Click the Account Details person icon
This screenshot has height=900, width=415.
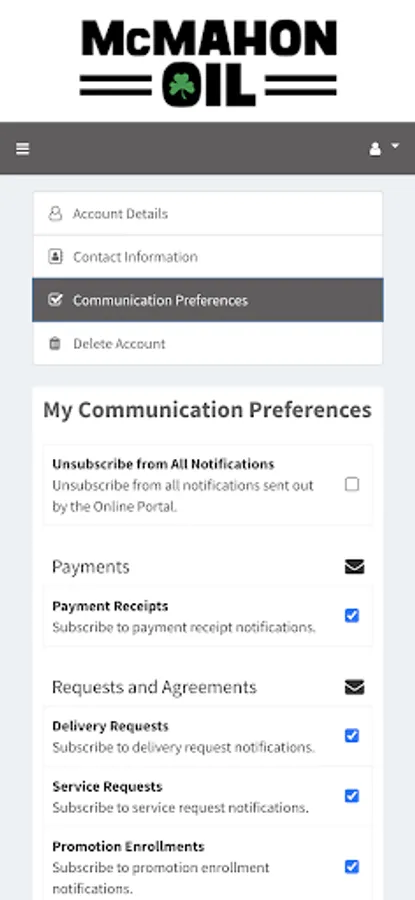point(55,214)
